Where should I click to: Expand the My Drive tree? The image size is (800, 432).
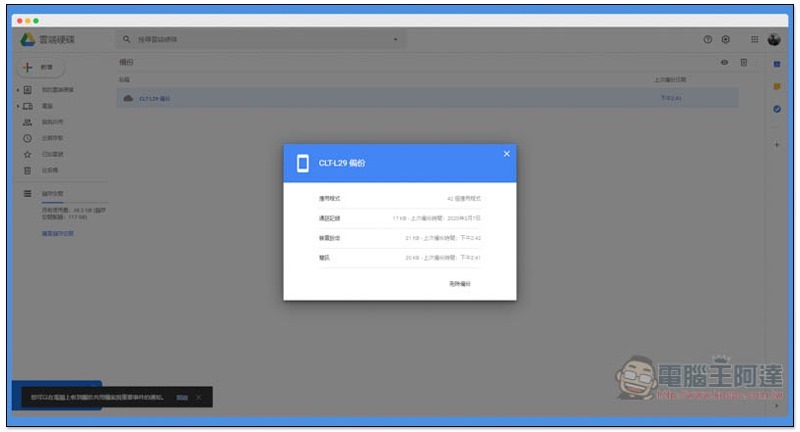point(17,90)
